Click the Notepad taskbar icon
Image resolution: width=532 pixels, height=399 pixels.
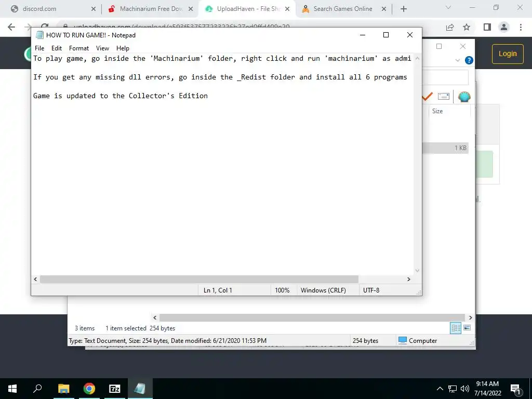click(x=140, y=389)
